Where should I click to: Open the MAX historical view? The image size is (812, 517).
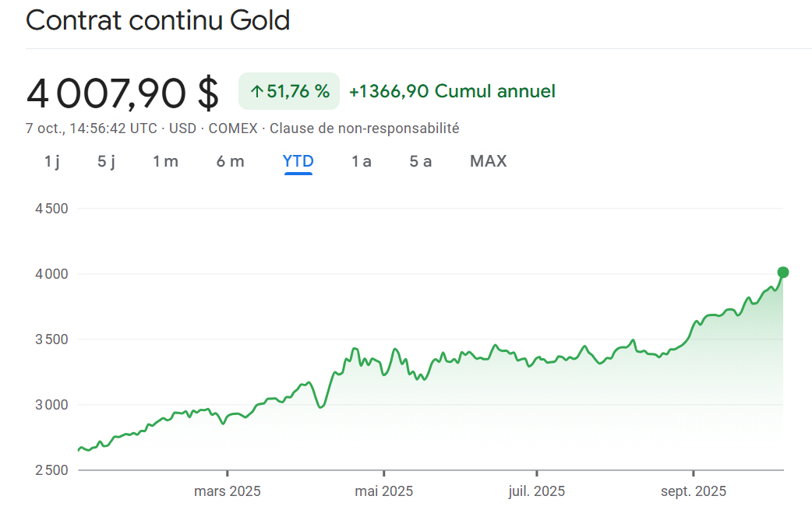(488, 161)
